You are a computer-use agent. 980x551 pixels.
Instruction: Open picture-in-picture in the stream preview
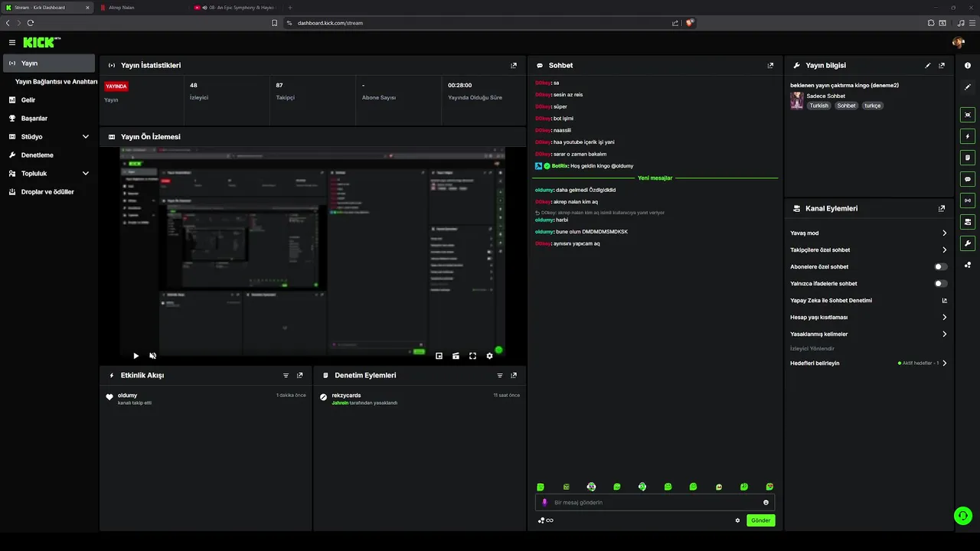(x=439, y=356)
